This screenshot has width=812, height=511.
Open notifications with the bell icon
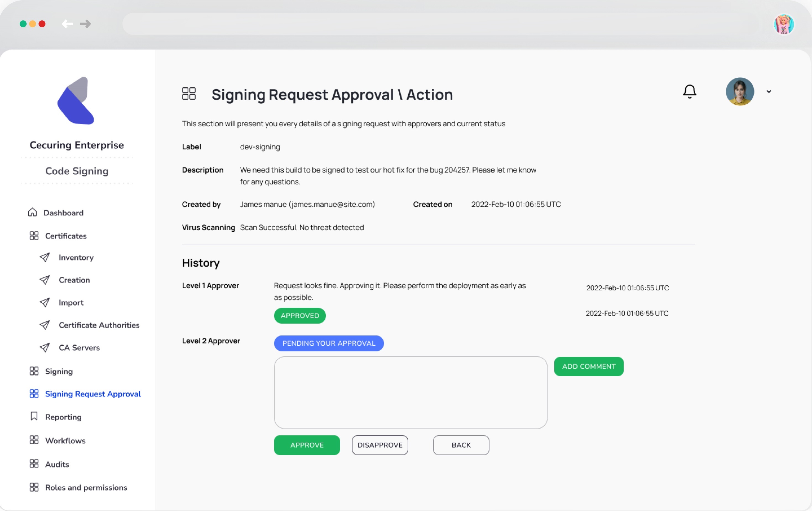(690, 91)
